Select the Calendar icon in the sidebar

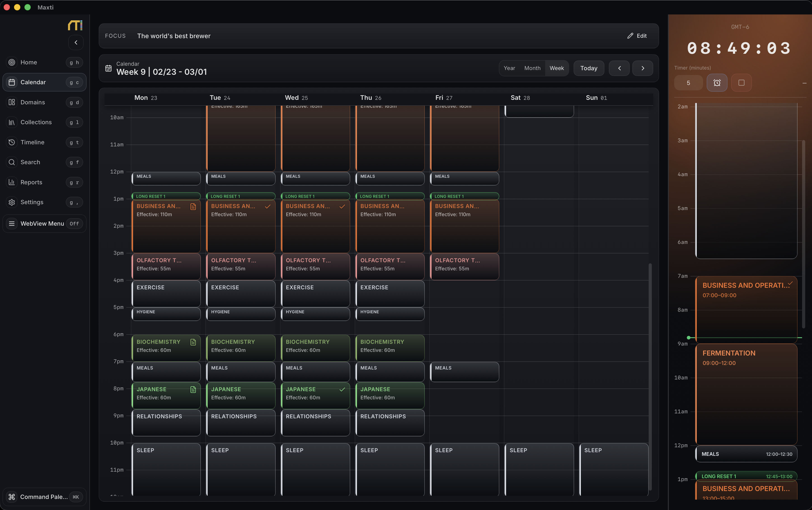tap(12, 82)
